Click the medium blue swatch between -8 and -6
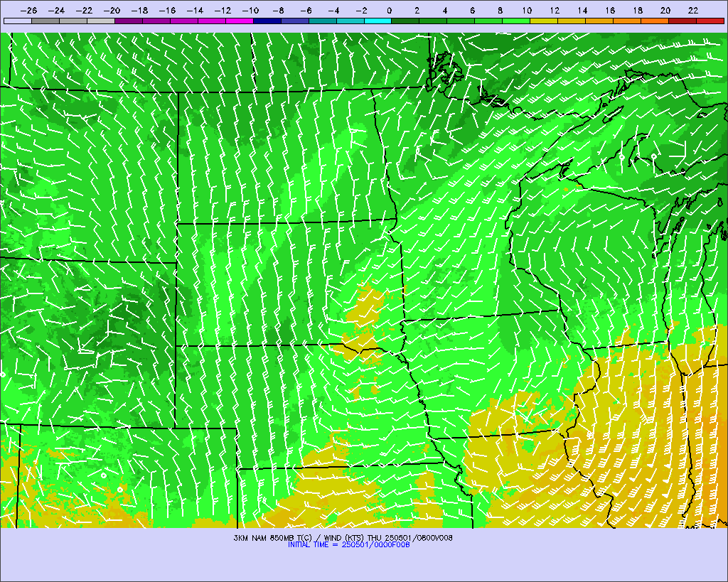The height and width of the screenshot is (582, 728). (x=295, y=21)
